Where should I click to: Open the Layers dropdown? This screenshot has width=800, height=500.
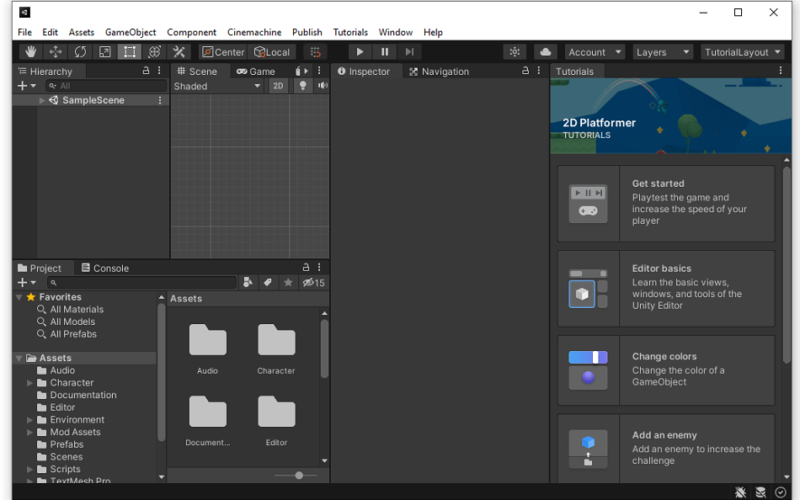pos(662,52)
